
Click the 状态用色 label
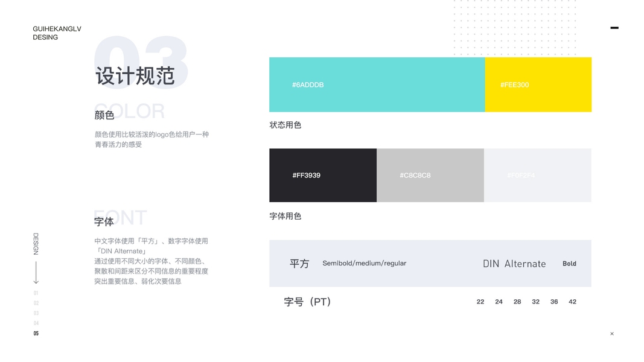(x=285, y=125)
